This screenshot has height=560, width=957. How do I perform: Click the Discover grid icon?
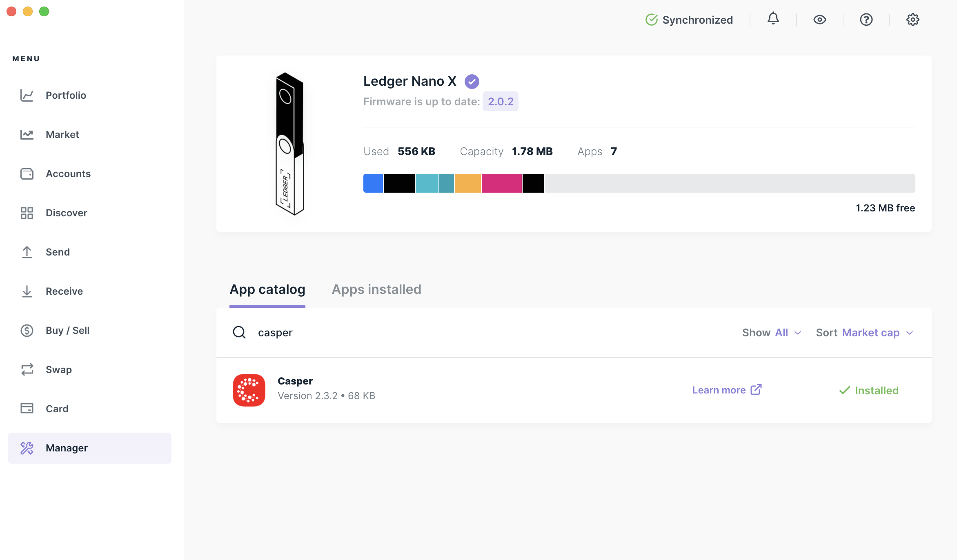click(27, 213)
